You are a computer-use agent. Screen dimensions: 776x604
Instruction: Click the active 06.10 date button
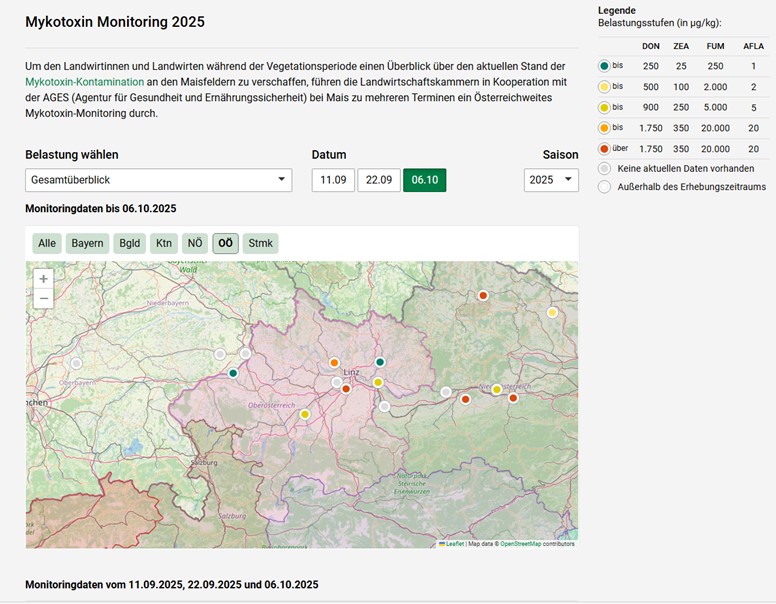click(425, 180)
